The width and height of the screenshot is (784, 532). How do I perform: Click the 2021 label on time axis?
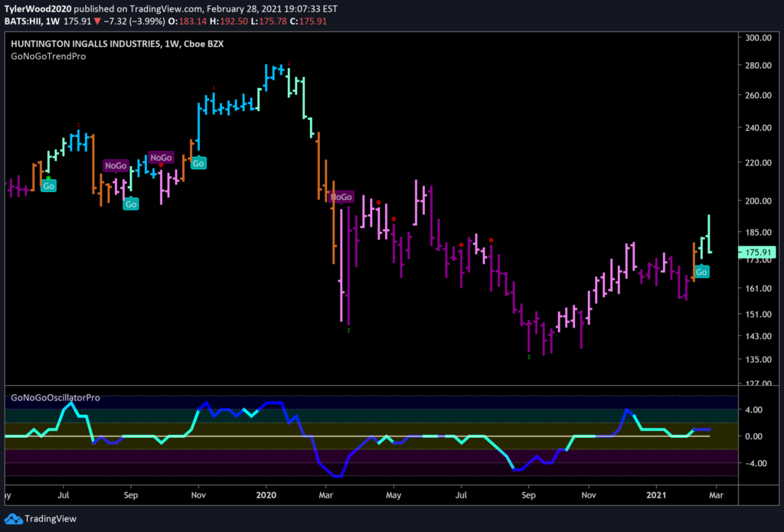pyautogui.click(x=656, y=496)
